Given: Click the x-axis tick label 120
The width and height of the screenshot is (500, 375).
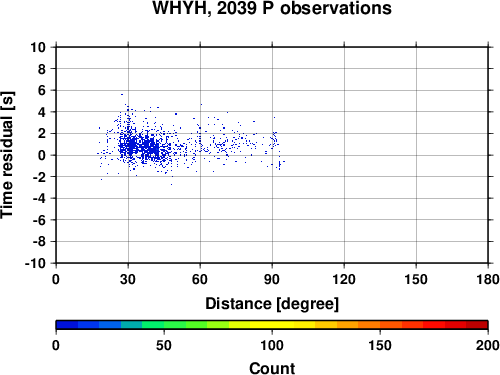Looking at the screenshot, I should (x=344, y=279).
